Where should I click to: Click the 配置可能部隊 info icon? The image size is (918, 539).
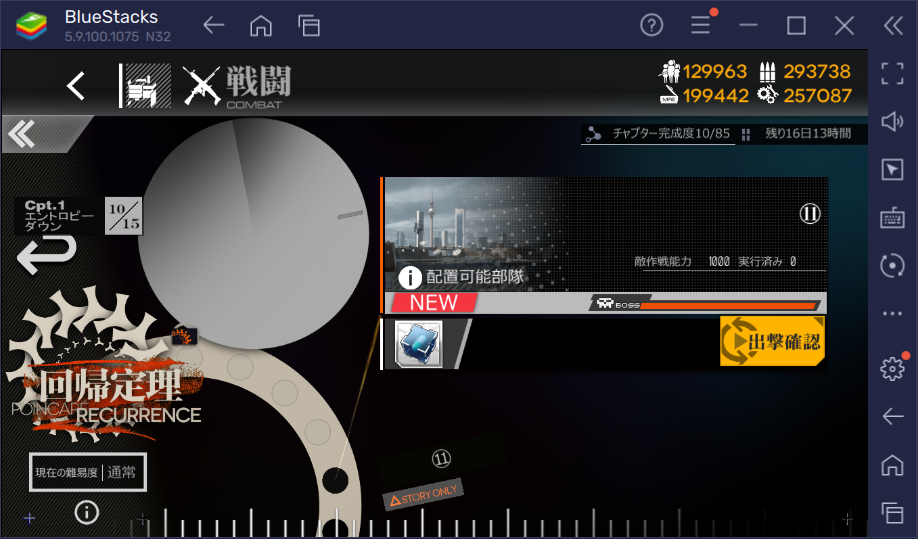click(410, 278)
